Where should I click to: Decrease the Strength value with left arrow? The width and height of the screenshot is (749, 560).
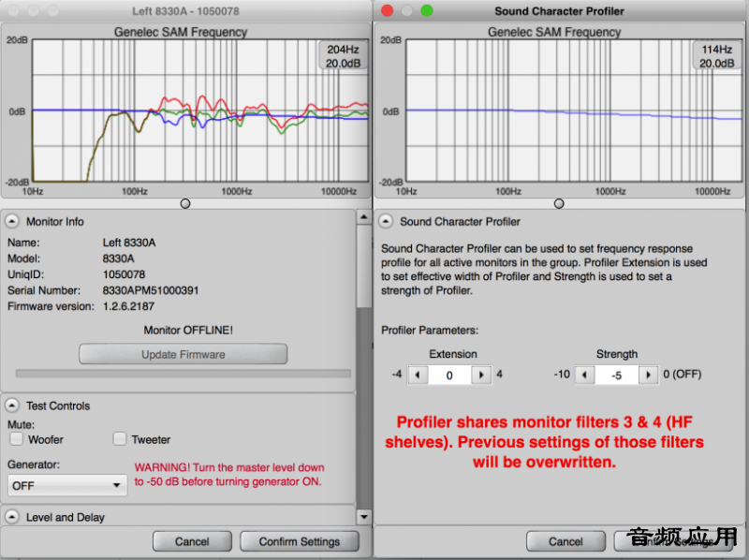click(x=584, y=376)
